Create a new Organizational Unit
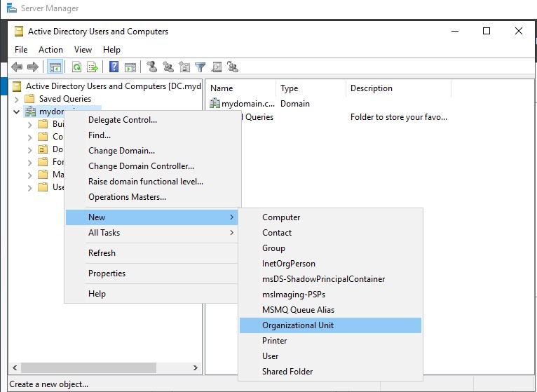 coord(330,325)
